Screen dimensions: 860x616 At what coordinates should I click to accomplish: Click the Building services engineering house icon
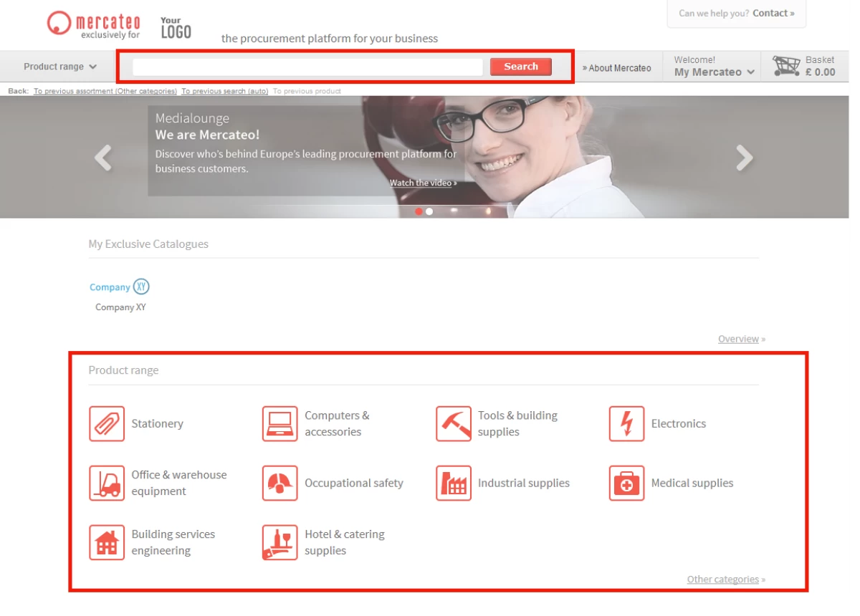coord(107,542)
